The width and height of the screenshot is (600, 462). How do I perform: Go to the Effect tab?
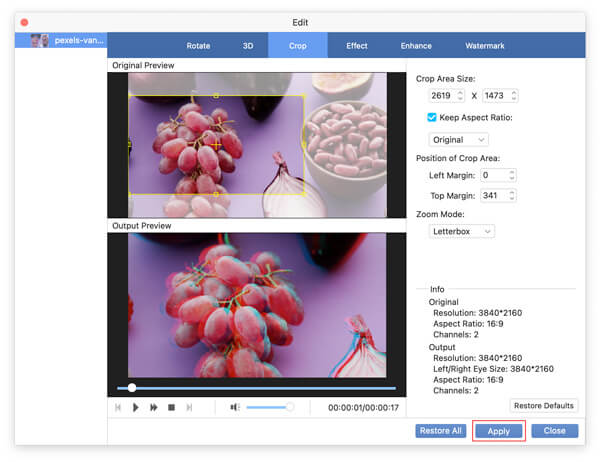click(357, 46)
